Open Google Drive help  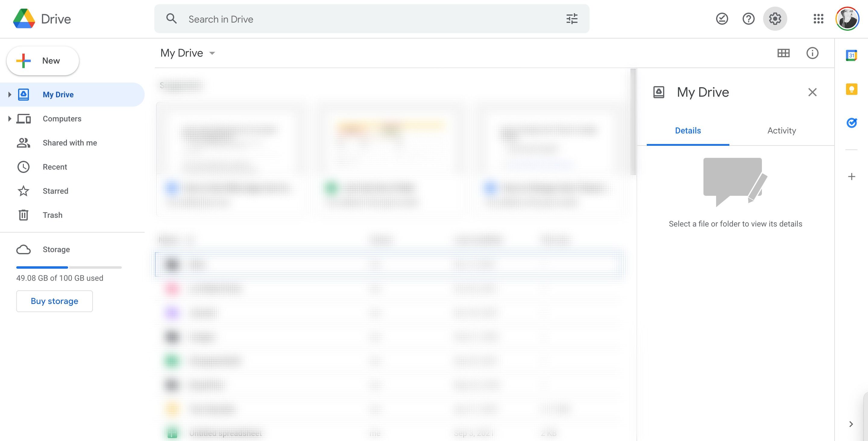(748, 19)
